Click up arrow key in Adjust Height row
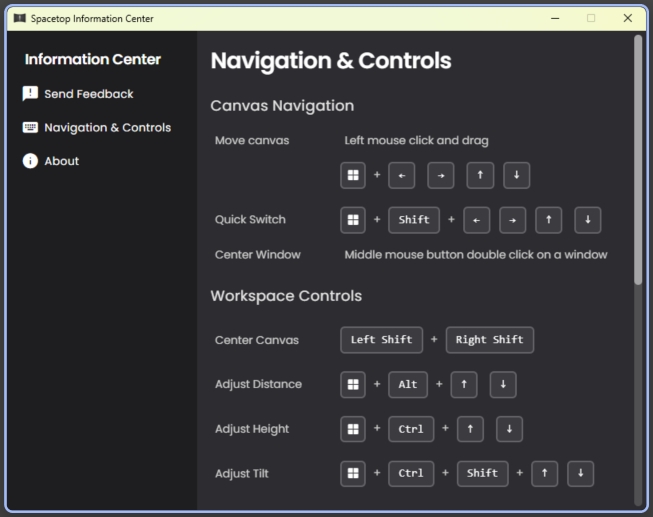Screen dimensions: 653x517 coord(470,429)
